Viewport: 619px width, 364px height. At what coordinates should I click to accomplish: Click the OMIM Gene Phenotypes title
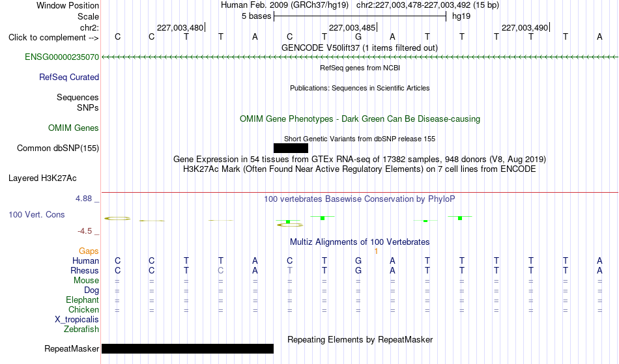pos(360,119)
